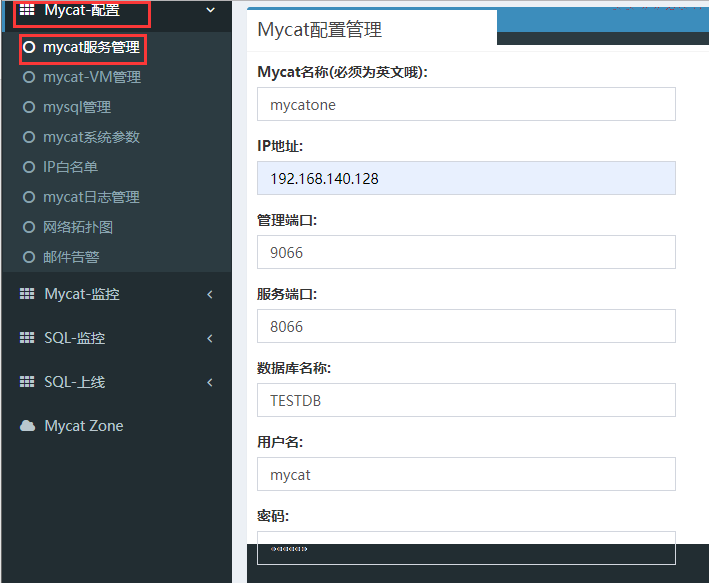
Task: Click the Mycat-配置 grid icon
Action: coord(27,9)
